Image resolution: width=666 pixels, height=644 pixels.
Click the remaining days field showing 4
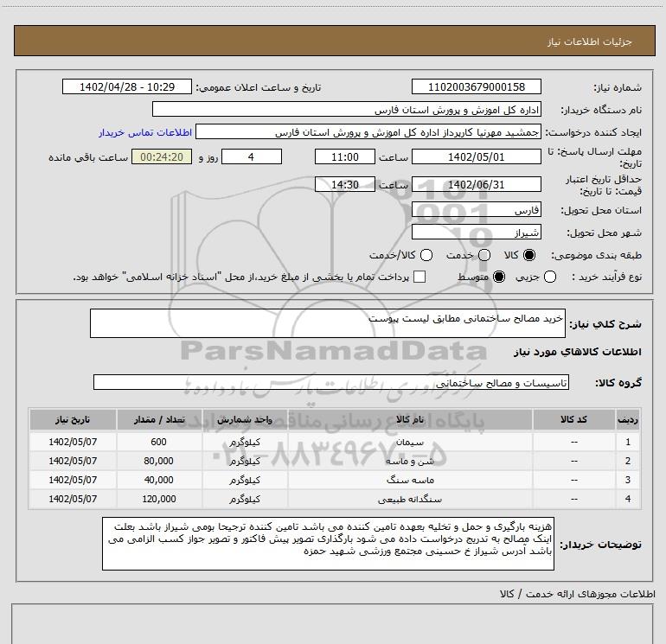(252, 157)
